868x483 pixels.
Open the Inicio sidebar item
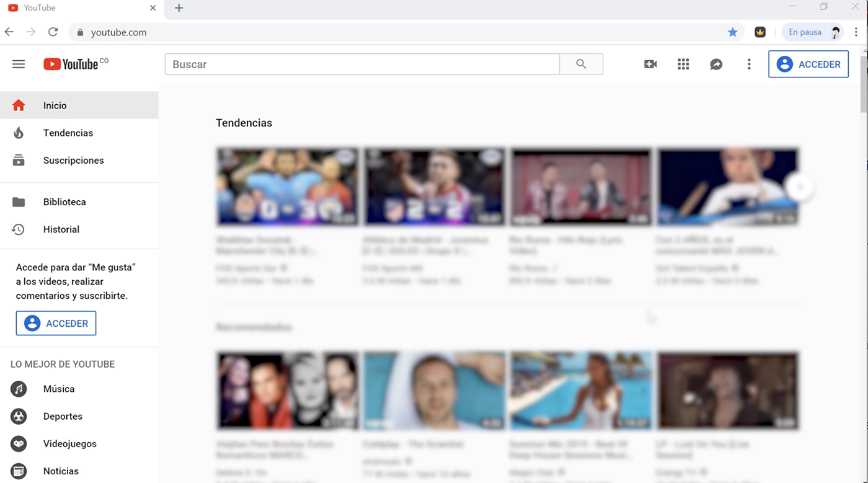(79, 105)
